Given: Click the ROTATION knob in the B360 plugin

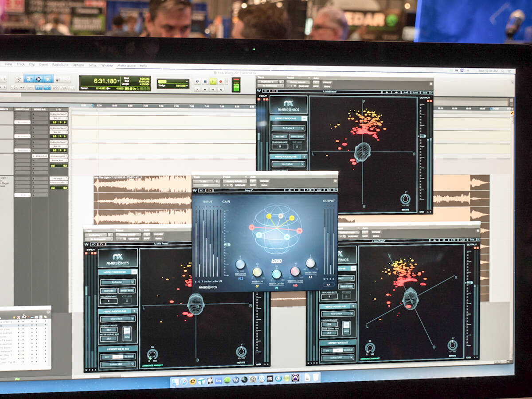Looking at the screenshot, I should 240,264.
